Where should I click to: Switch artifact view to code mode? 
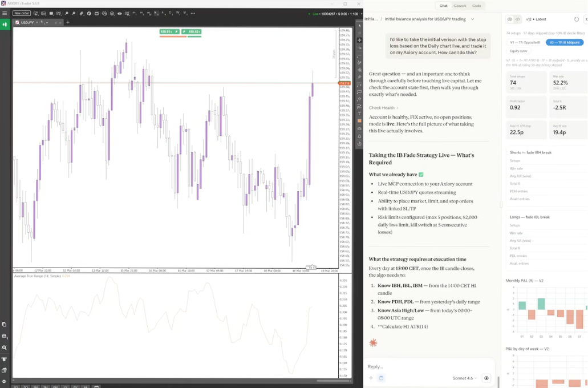[x=518, y=19]
